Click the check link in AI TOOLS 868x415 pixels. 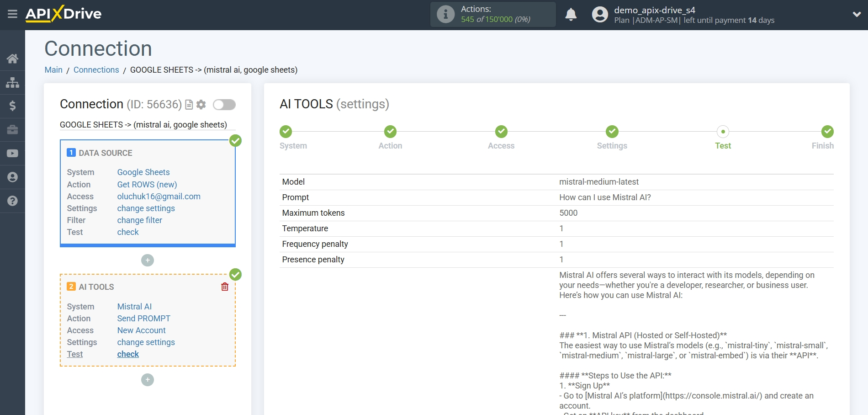tap(128, 354)
